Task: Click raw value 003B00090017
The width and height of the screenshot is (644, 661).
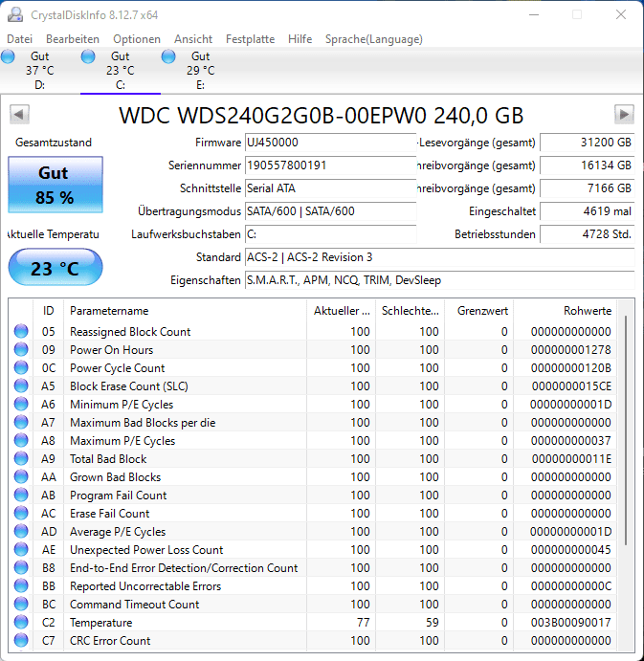Action: click(x=570, y=623)
